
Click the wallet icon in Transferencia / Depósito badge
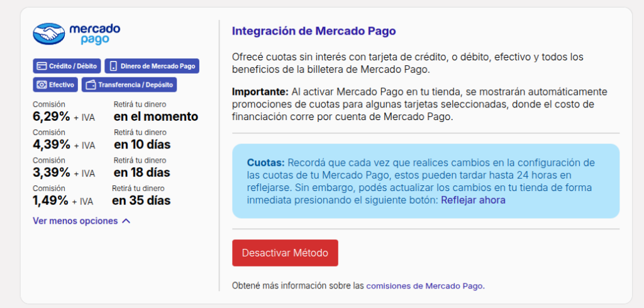(91, 85)
